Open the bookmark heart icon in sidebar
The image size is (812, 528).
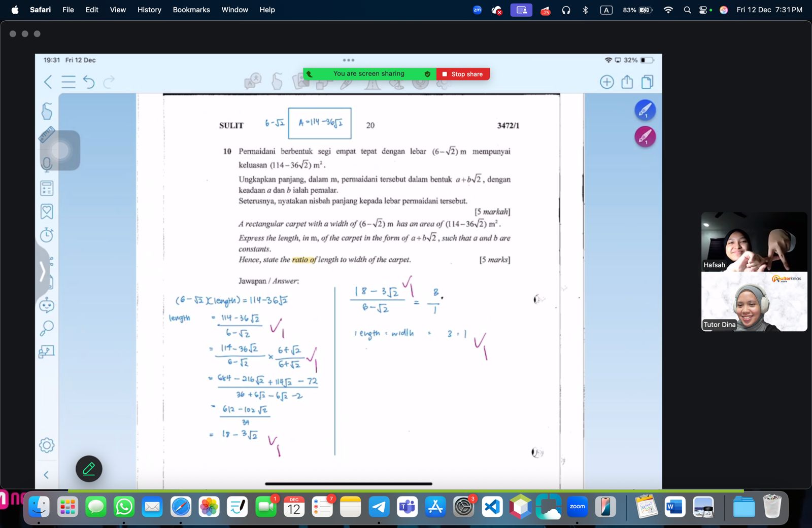[47, 212]
